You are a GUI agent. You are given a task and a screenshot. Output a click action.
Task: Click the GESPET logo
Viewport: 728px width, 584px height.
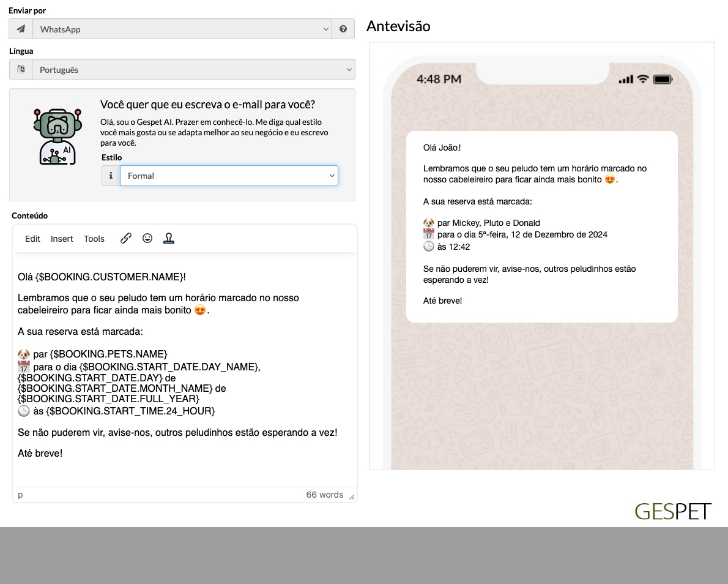[x=673, y=512]
